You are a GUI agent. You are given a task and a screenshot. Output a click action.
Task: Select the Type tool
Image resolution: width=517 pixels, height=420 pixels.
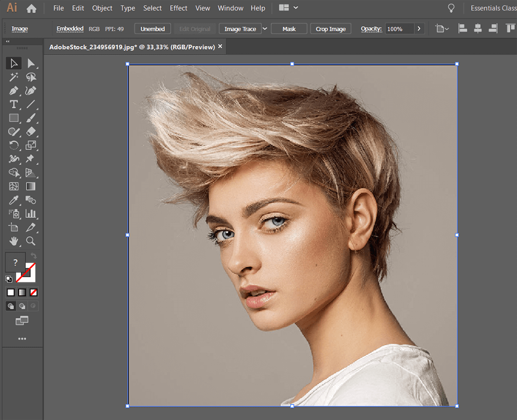[14, 104]
